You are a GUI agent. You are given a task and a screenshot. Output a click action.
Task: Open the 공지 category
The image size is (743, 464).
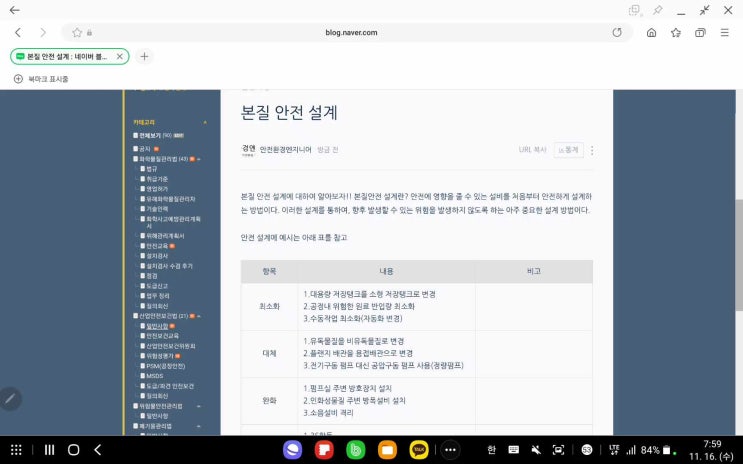coord(145,149)
